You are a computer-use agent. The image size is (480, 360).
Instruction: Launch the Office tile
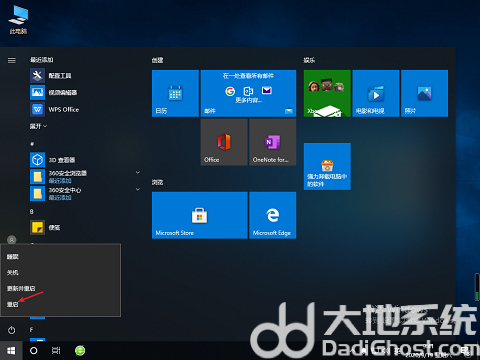[224, 142]
